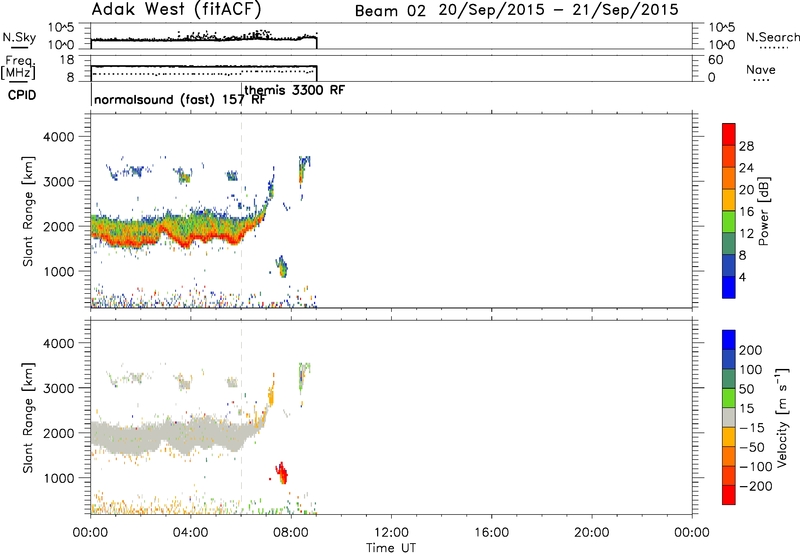Click the red velocity patch near 1000 km
The image size is (800, 554).
click(282, 473)
